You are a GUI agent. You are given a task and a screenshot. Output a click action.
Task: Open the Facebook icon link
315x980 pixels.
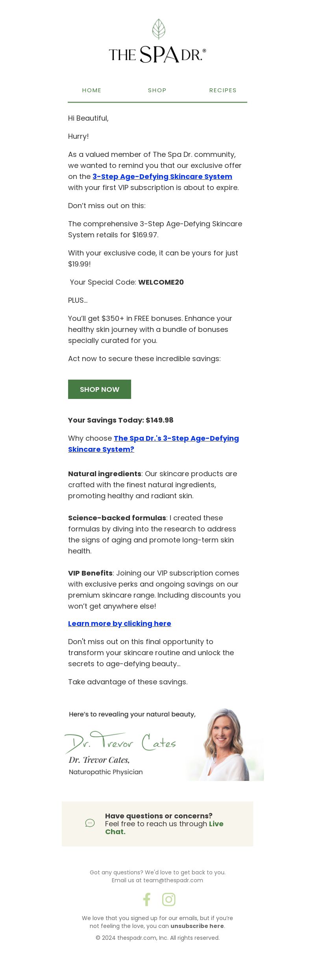[x=146, y=900]
